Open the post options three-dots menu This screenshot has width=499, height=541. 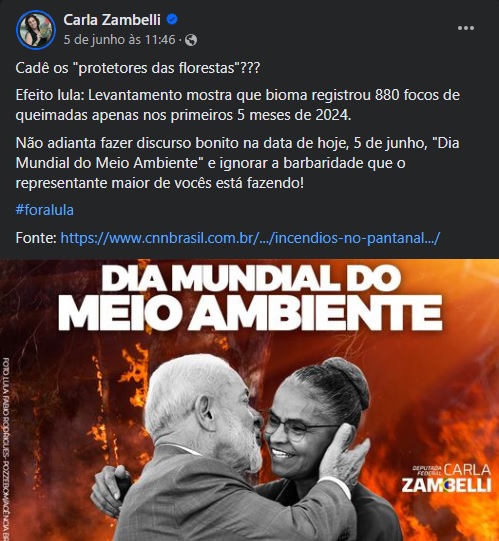(466, 28)
